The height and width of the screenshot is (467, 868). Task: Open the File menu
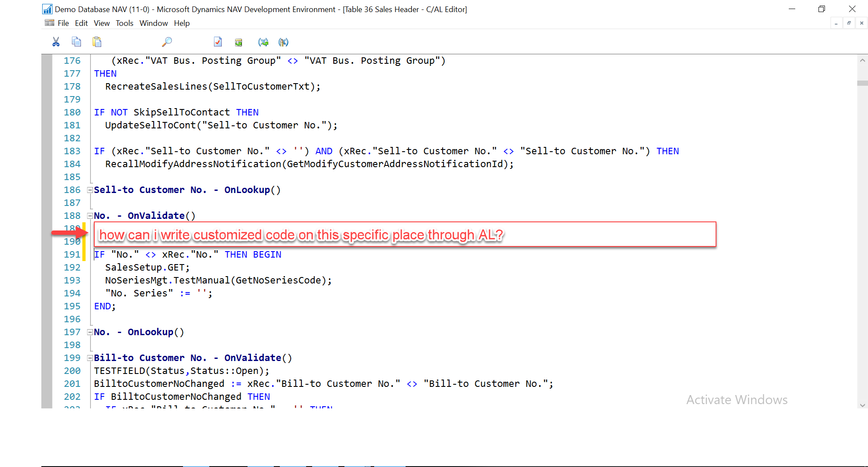[x=63, y=23]
